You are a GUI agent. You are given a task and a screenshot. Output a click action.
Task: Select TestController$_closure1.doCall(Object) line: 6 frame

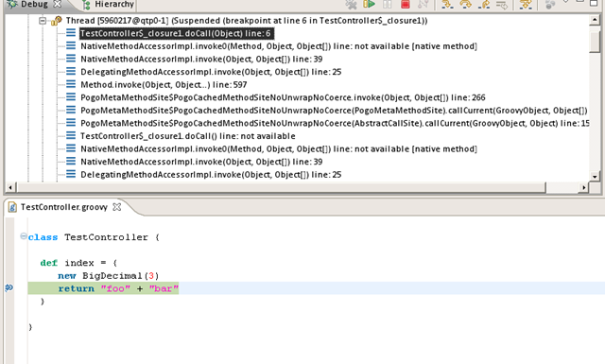[x=176, y=33]
